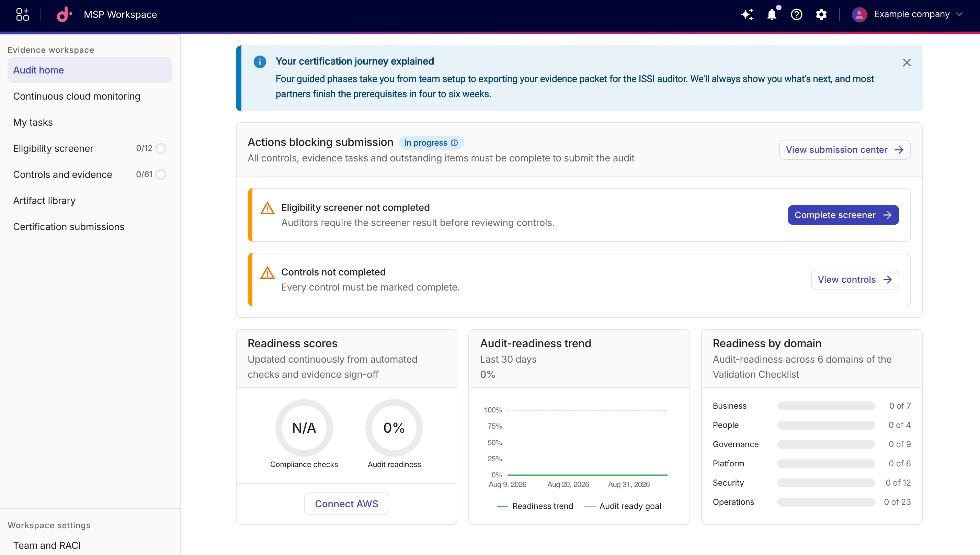Image resolution: width=980 pixels, height=555 pixels.
Task: Click the Eligibility screener warning triangle
Action: [267, 208]
